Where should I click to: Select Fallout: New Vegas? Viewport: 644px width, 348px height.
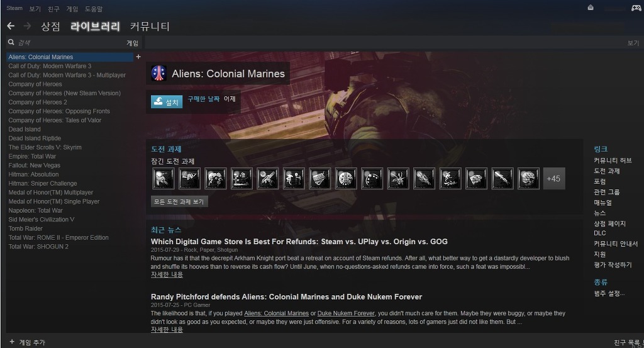34,165
